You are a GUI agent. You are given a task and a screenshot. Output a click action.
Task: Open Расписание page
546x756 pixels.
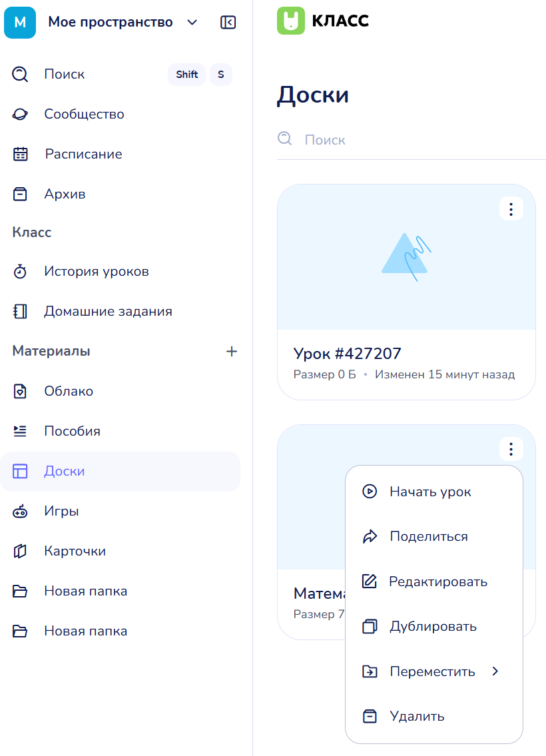pyautogui.click(x=121, y=155)
